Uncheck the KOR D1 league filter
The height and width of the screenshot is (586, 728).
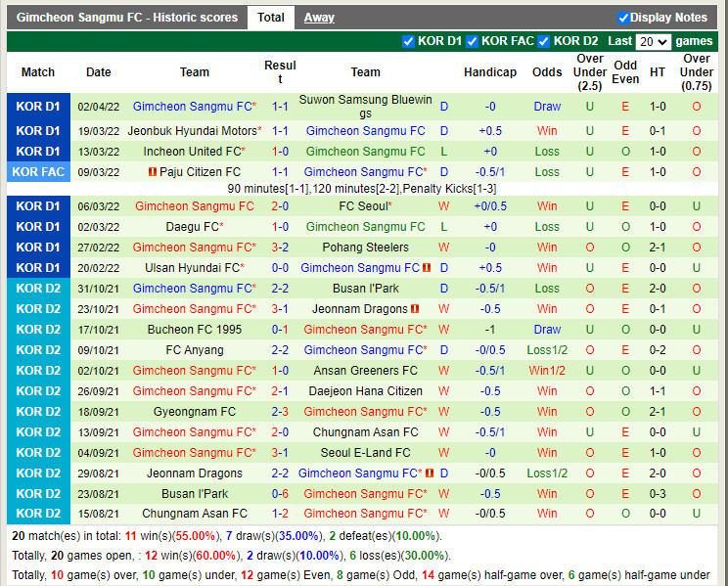(x=408, y=41)
